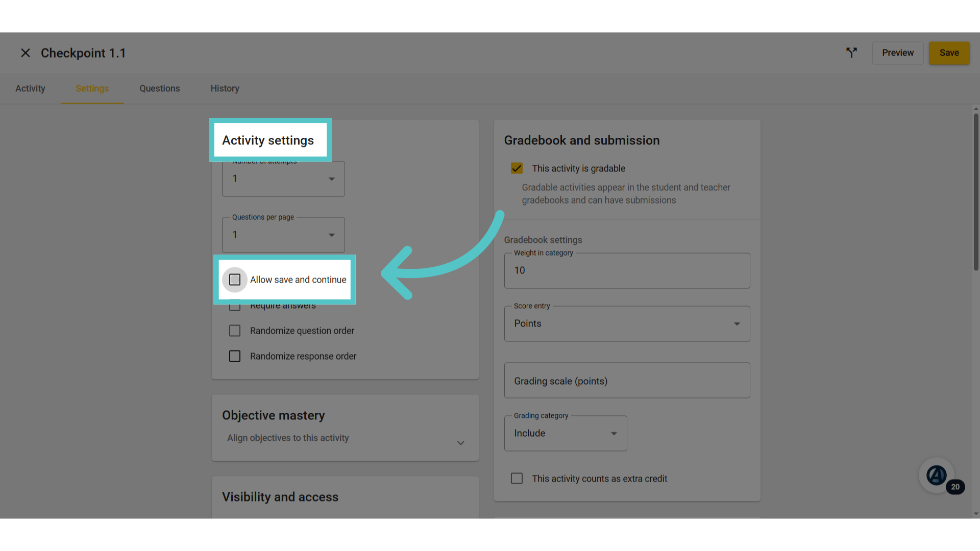Click the Save button
The image size is (980, 551).
949,53
